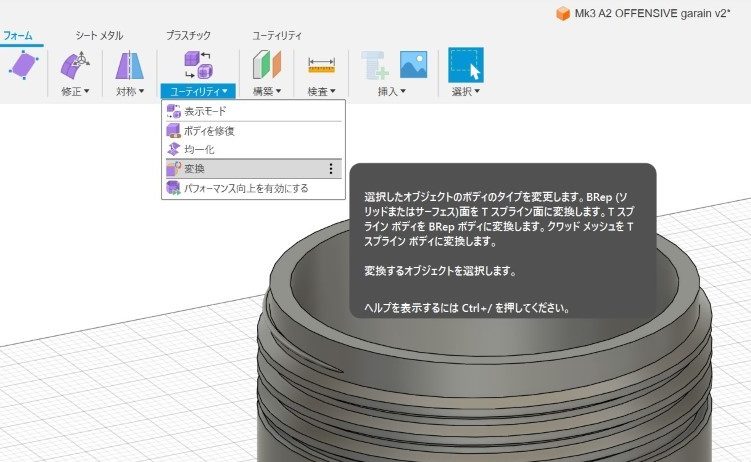Click the Symmetry (対称) mirror icon
The width and height of the screenshot is (751, 462).
click(x=130, y=66)
